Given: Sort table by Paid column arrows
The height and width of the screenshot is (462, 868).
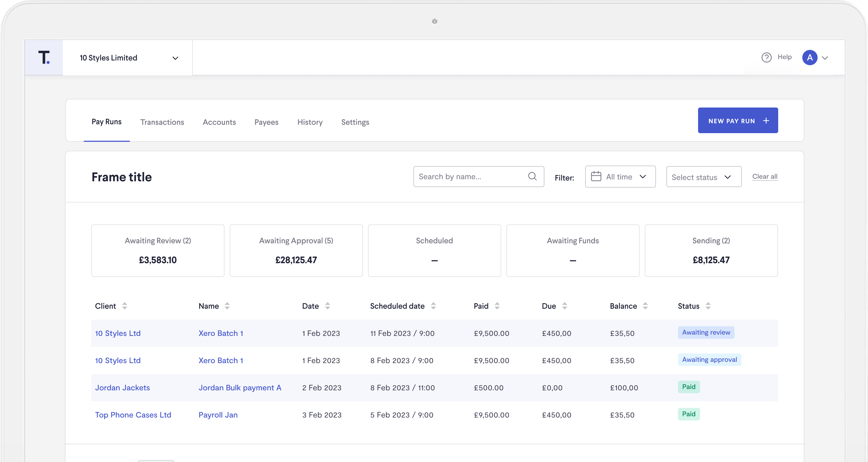Looking at the screenshot, I should coord(497,306).
